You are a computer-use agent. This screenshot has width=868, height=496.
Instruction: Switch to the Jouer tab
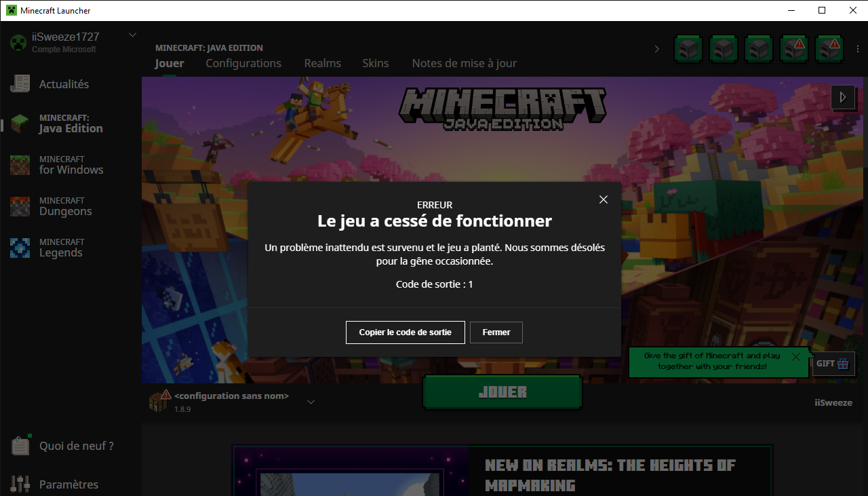(170, 63)
